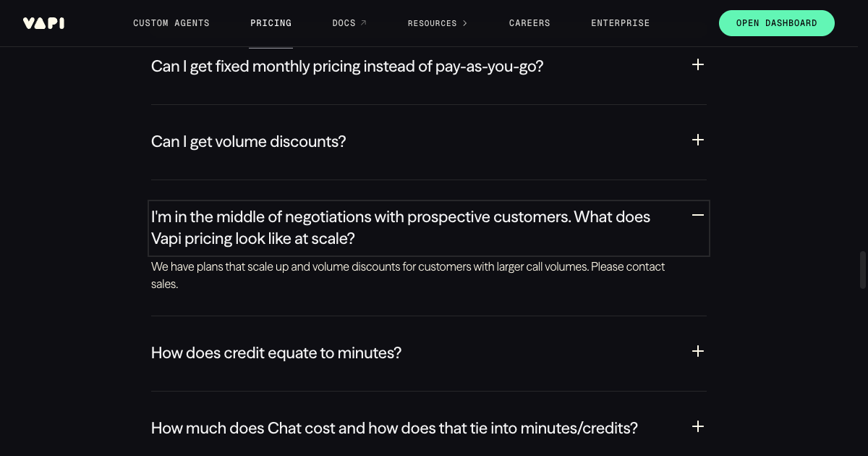Switch to the Custom Agents page
The width and height of the screenshot is (868, 456).
tap(171, 22)
